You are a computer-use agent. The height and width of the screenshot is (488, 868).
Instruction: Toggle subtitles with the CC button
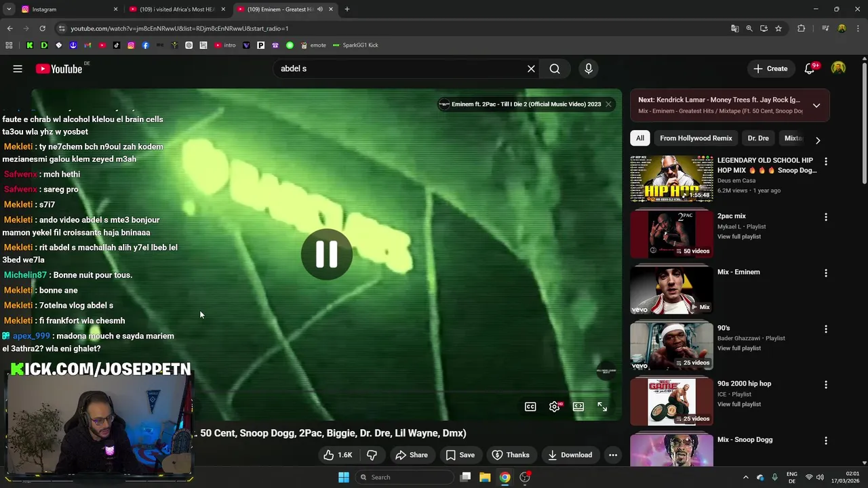click(530, 407)
